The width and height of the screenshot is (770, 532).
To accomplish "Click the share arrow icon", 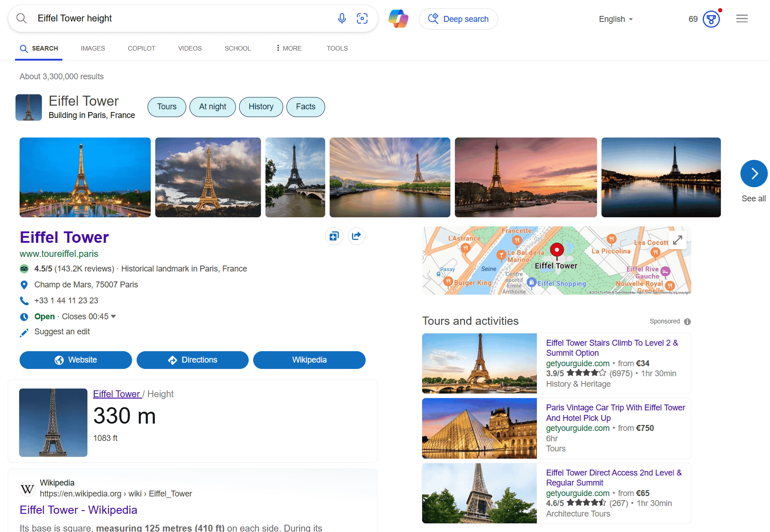I will [357, 236].
